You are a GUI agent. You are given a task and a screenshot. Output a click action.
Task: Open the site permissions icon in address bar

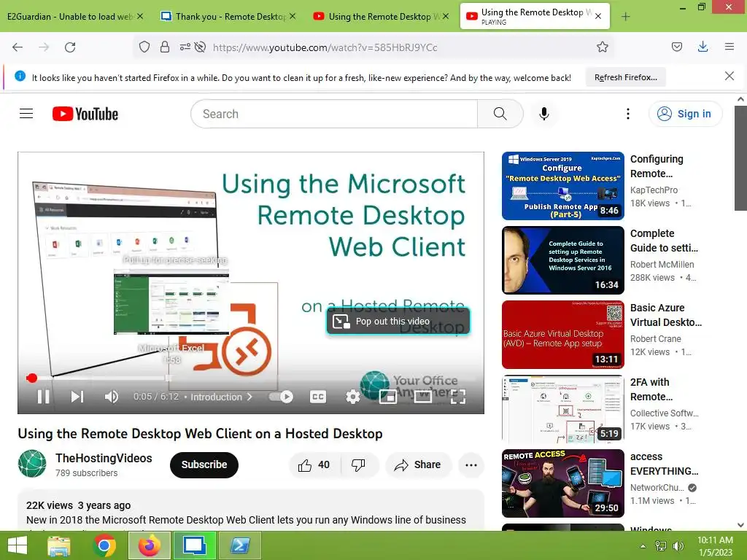click(x=185, y=47)
